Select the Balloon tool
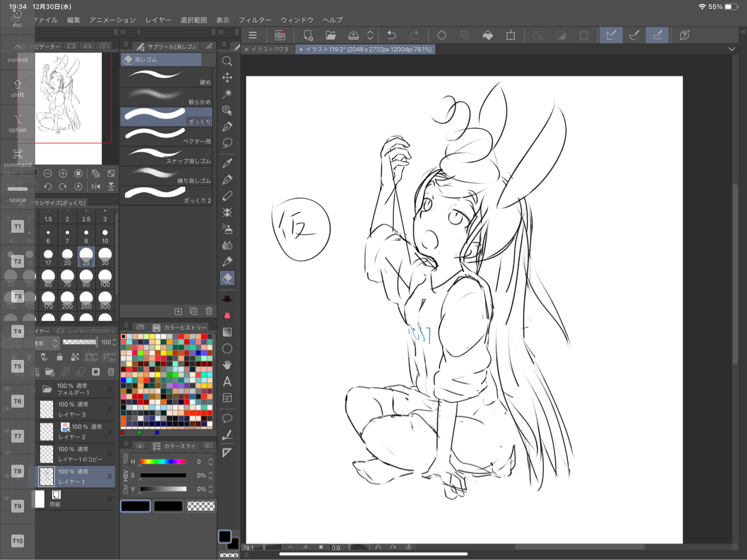This screenshot has height=560, width=747. pyautogui.click(x=228, y=418)
